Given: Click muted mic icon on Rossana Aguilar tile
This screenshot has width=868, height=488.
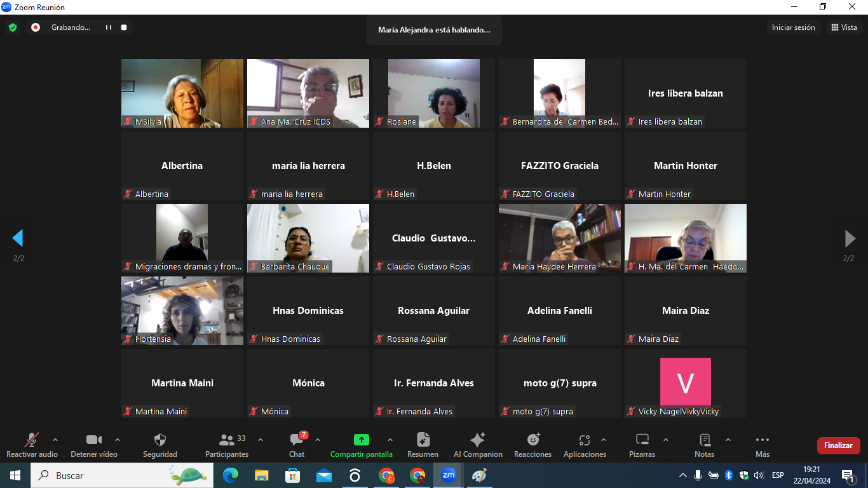Looking at the screenshot, I should coord(379,339).
